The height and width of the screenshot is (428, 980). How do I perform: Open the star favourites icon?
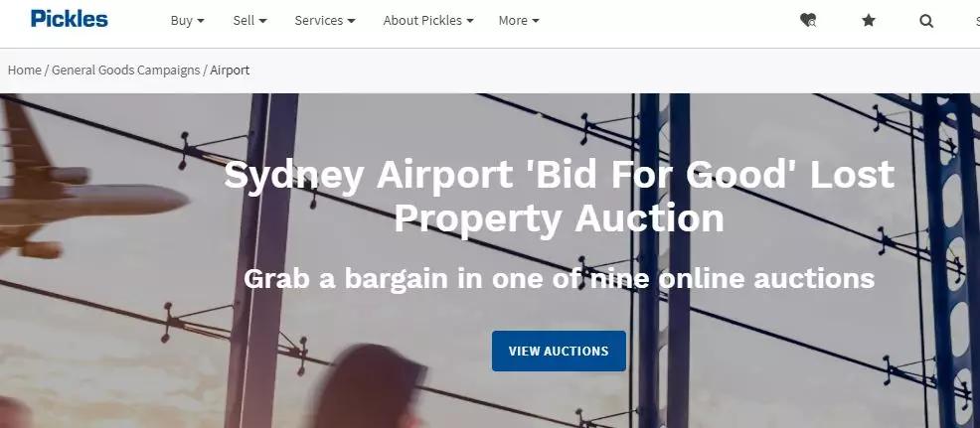pyautogui.click(x=868, y=21)
